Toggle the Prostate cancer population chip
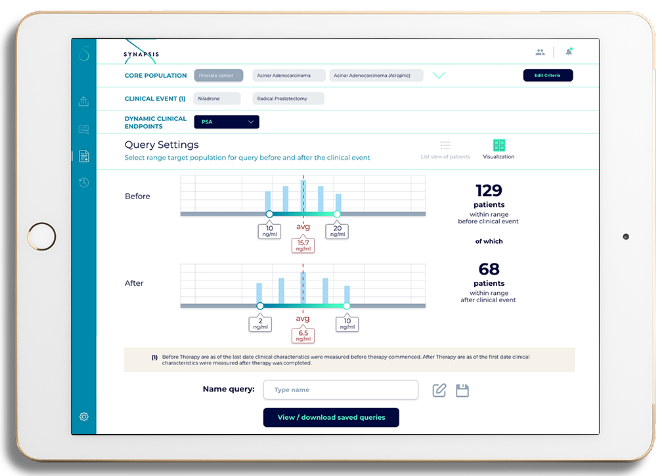 (219, 75)
